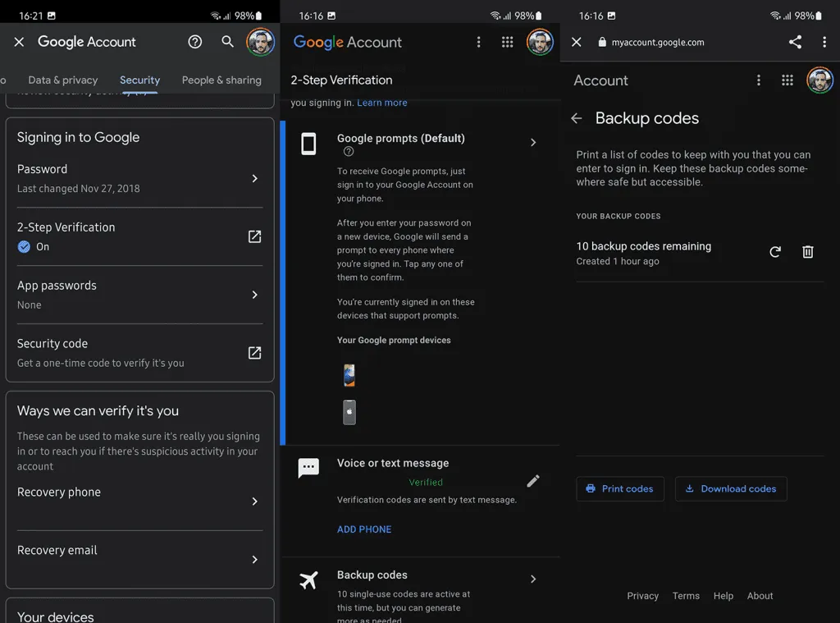Expand the Password row chevron
This screenshot has width=840, height=623.
click(x=255, y=179)
